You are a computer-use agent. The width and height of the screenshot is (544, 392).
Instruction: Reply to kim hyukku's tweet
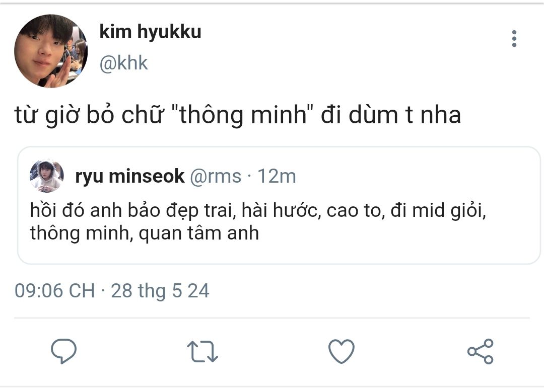[x=64, y=351]
